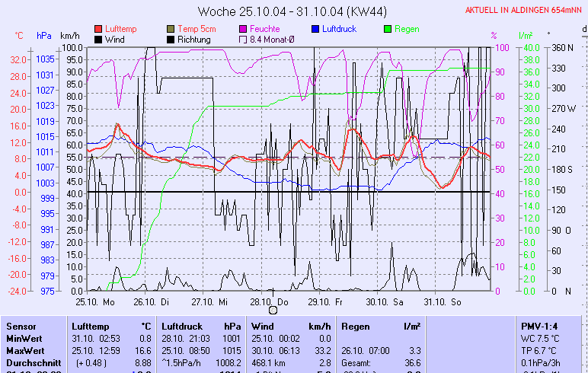Click the circle marker below the time axis
The image size is (588, 373).
pyautogui.click(x=273, y=310)
